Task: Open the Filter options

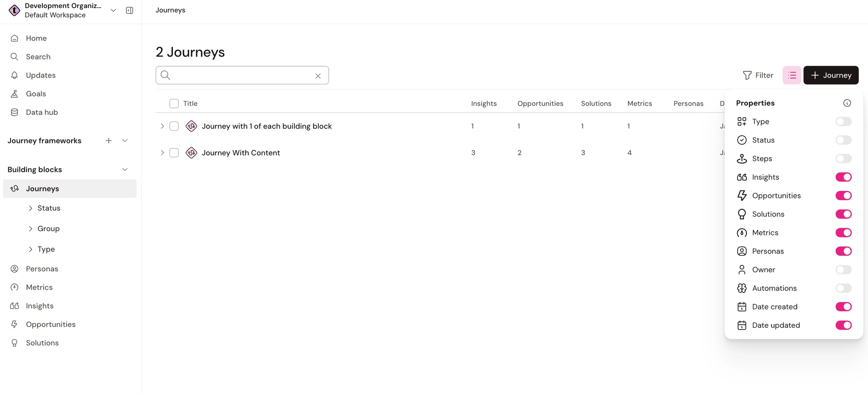Action: click(758, 75)
